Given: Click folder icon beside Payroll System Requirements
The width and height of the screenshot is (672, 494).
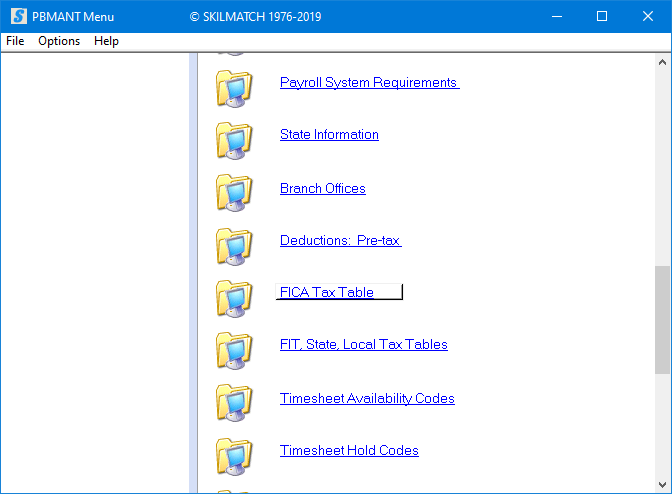Looking at the screenshot, I should coord(234,88).
